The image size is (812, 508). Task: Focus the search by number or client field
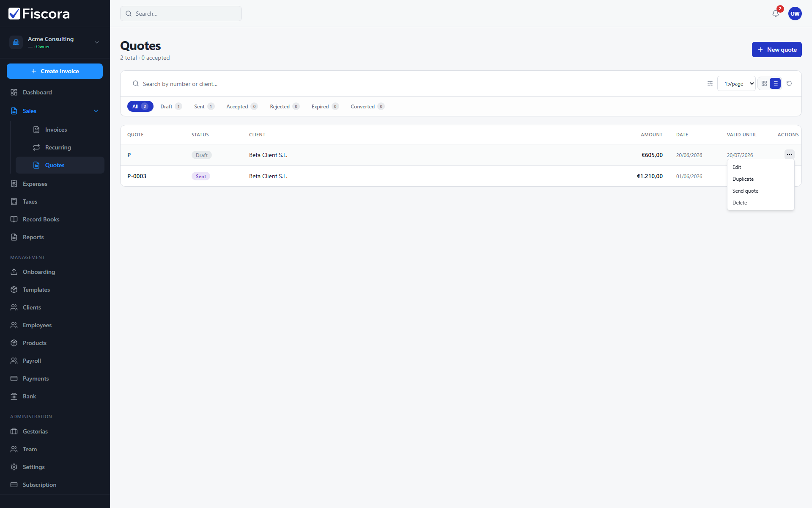[419, 84]
